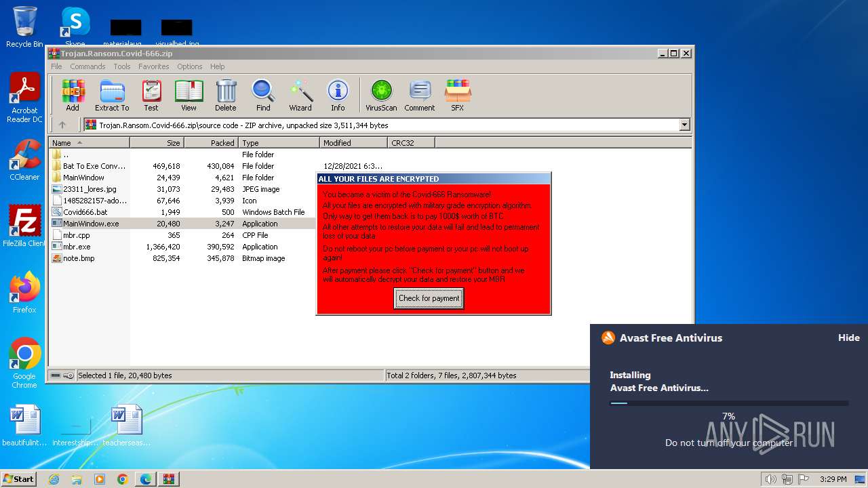Sort by the CRC32 column header
Viewport: 868px width, 488px height.
coord(411,143)
